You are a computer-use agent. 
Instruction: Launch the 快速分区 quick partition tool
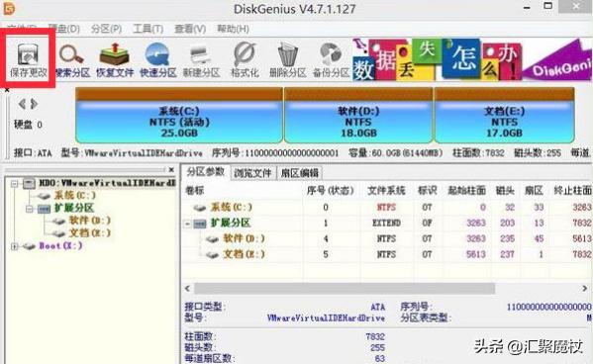tap(158, 59)
